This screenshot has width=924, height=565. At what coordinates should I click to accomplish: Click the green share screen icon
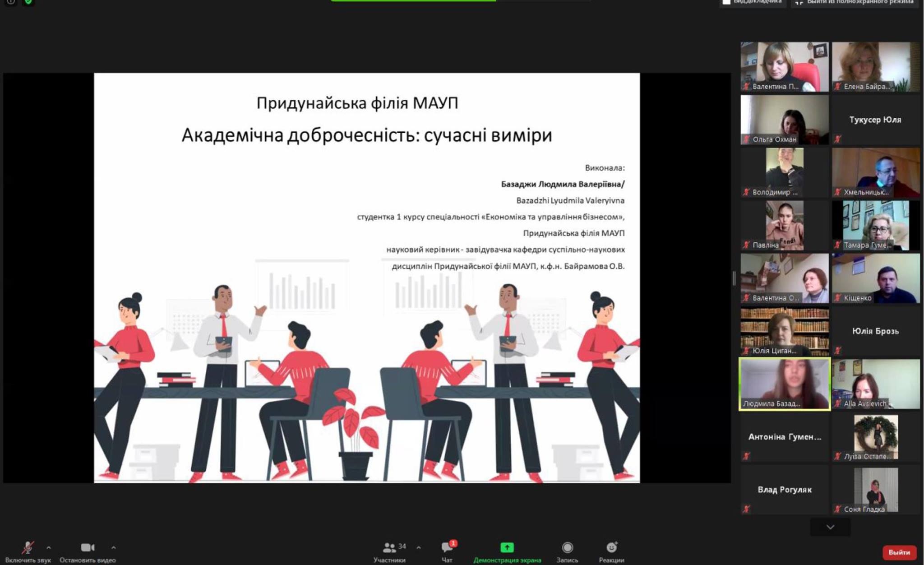[x=507, y=547]
